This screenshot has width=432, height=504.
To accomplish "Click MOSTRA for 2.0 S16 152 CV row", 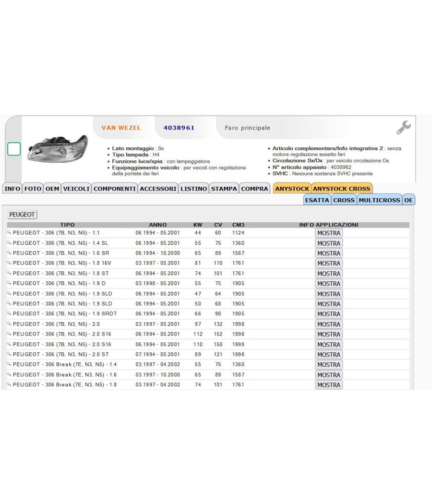I will (329, 334).
